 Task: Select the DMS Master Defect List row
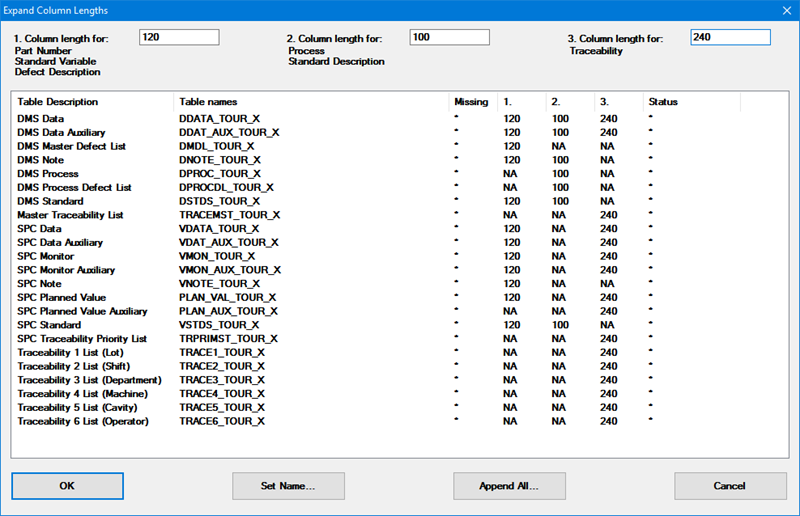click(x=72, y=146)
